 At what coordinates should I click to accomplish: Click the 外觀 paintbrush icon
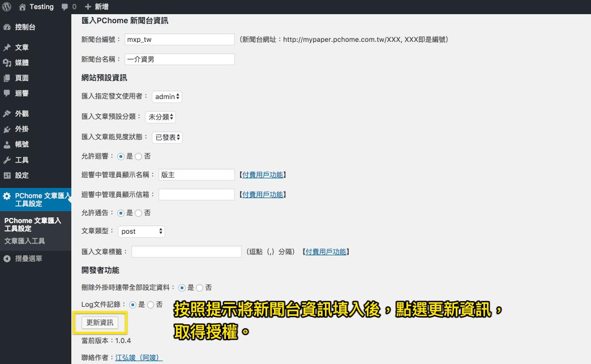[x=7, y=114]
